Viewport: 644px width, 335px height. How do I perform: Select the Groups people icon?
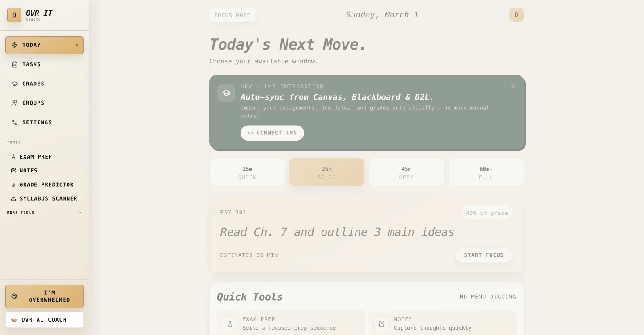pyautogui.click(x=14, y=103)
